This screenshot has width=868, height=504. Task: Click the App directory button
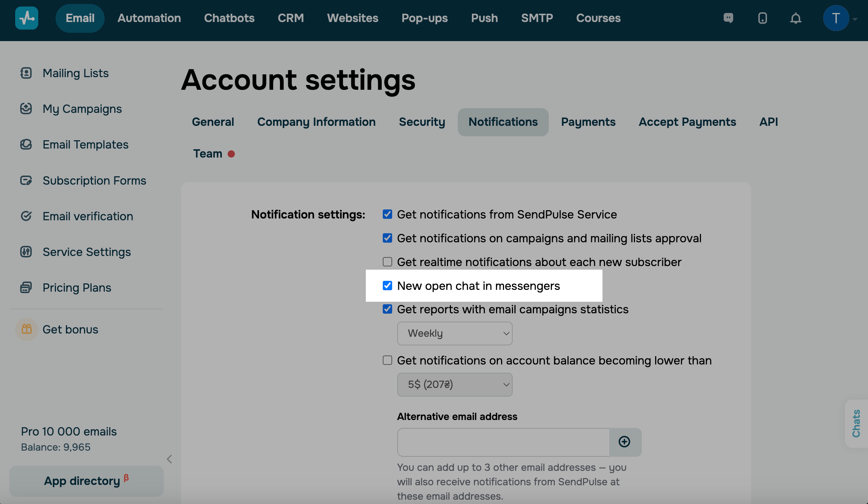coord(87,481)
